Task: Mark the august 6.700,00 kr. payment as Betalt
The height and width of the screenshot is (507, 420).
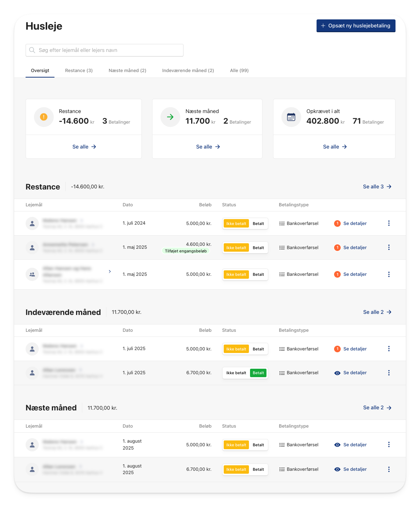Action: point(258,469)
